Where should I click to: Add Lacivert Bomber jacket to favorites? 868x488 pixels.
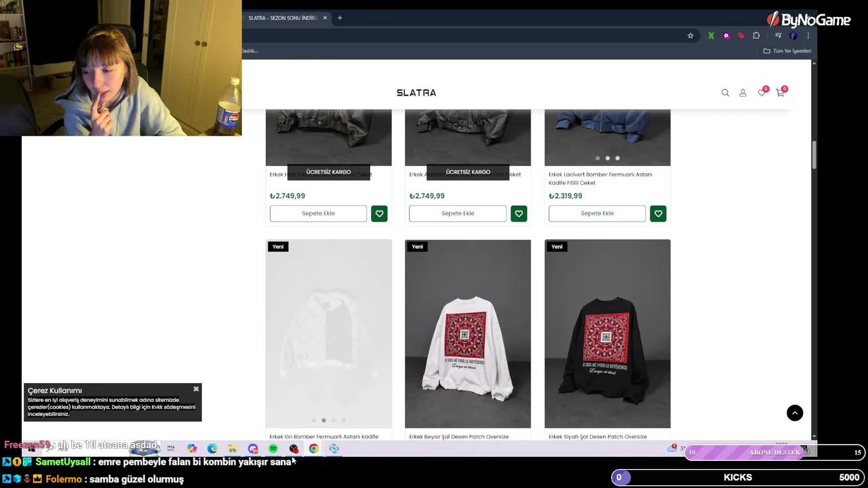658,213
